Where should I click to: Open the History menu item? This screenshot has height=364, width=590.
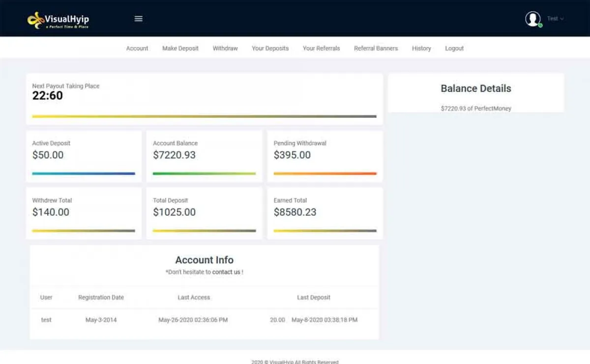[421, 48]
